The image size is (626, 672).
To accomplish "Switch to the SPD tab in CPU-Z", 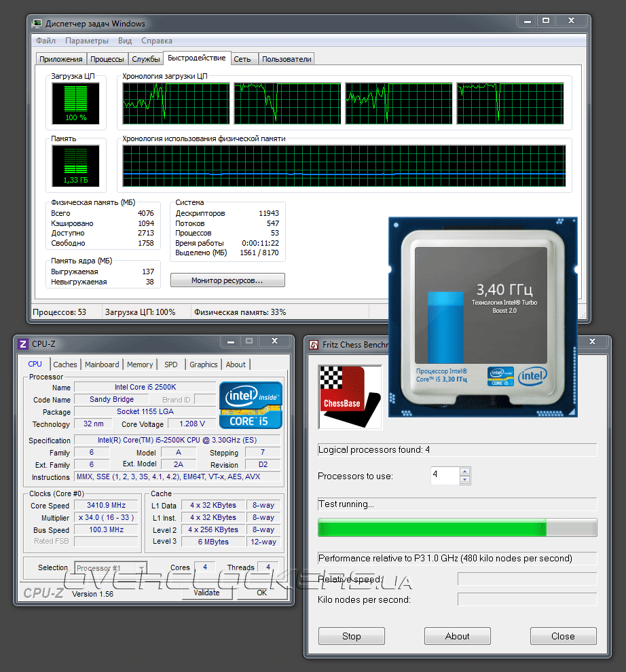I will pos(170,365).
